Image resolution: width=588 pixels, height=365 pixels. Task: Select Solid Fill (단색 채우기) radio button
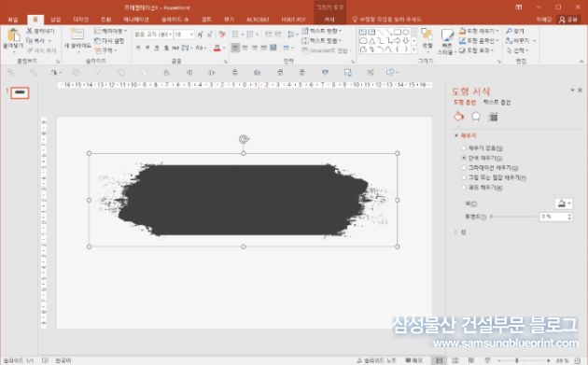[464, 158]
